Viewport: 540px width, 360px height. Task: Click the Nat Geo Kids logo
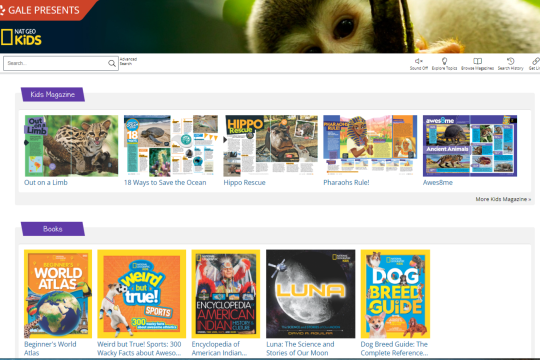(x=21, y=37)
